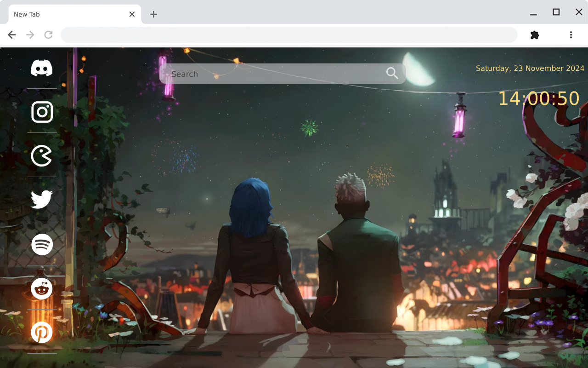Open the Instagram icon in the sidebar

tap(41, 112)
